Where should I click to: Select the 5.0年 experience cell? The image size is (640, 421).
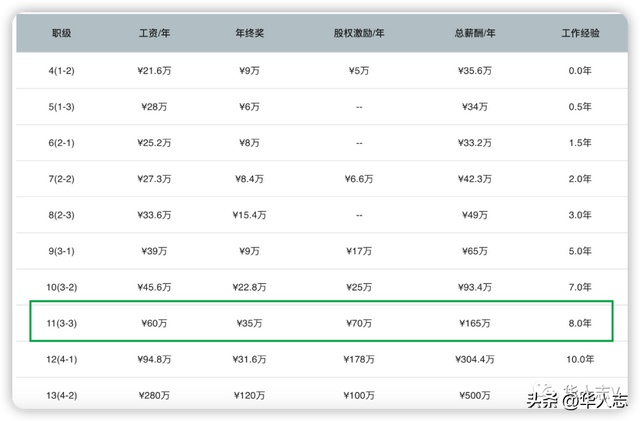(580, 251)
